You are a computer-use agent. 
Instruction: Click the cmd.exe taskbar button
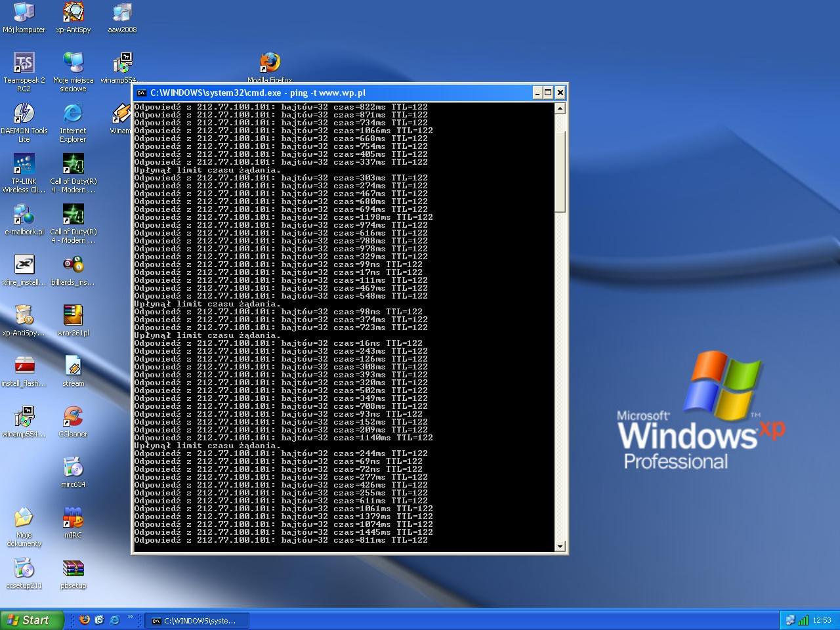[x=198, y=621]
